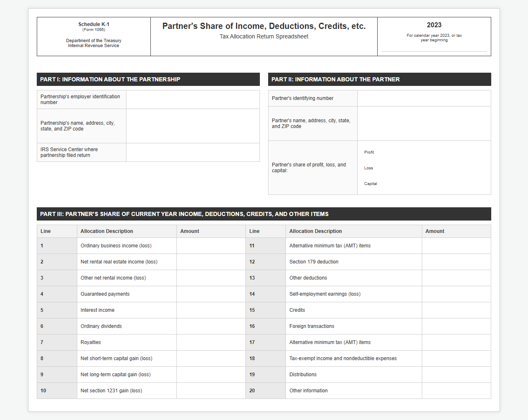
Task: Click amount cell for Royalties
Action: point(211,342)
